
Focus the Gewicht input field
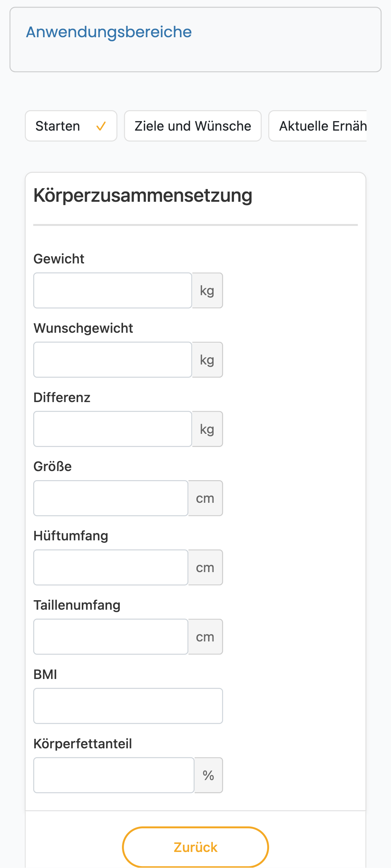(112, 290)
